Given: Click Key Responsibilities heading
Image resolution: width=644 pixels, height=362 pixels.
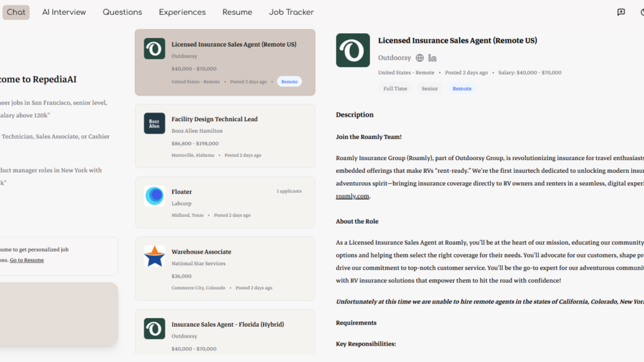Looking at the screenshot, I should pyautogui.click(x=366, y=344).
